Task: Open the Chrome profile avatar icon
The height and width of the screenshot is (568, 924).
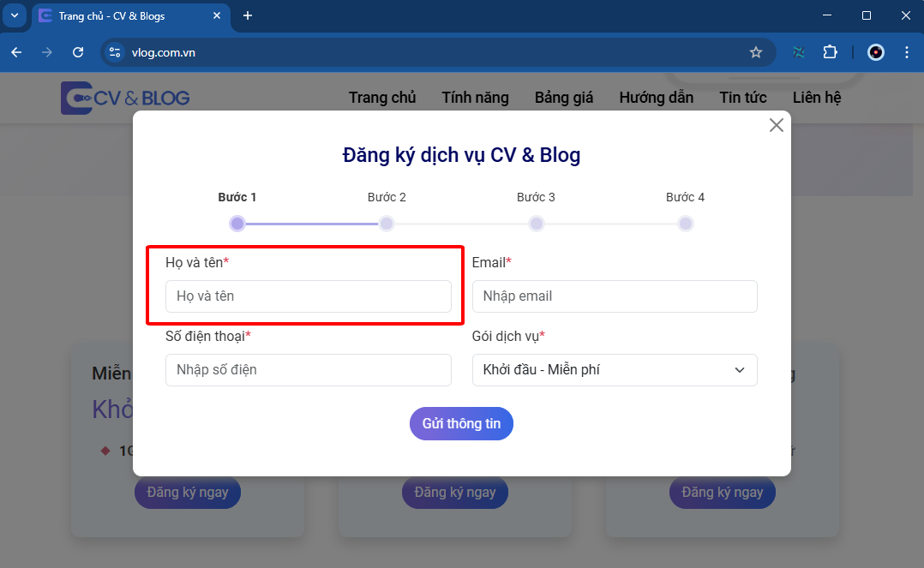Action: click(x=875, y=52)
